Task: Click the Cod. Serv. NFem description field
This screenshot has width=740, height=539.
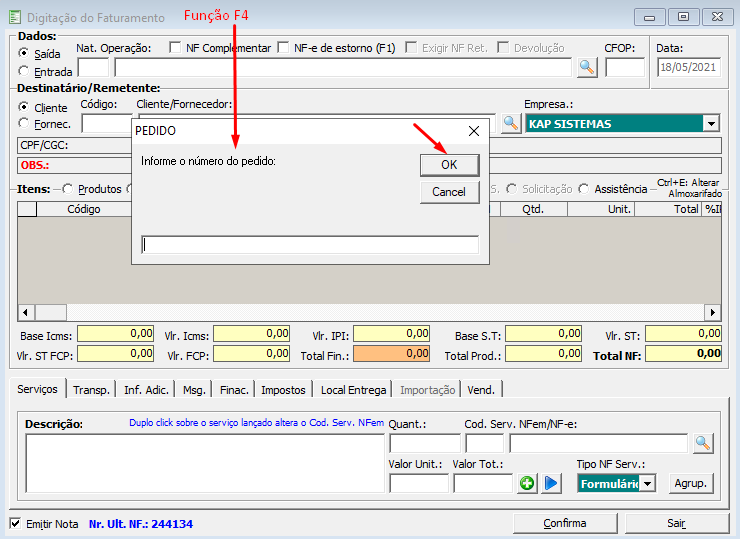Action: [599, 444]
